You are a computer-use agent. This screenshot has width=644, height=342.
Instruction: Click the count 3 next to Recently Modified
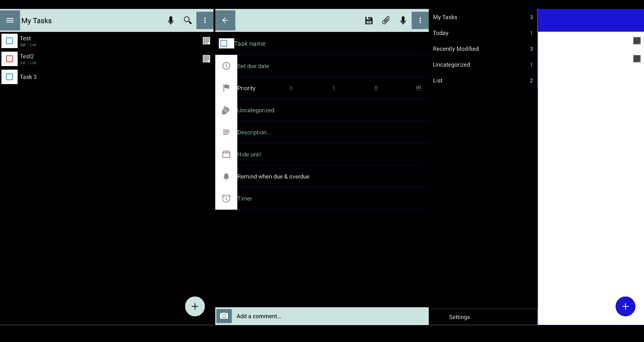[531, 49]
